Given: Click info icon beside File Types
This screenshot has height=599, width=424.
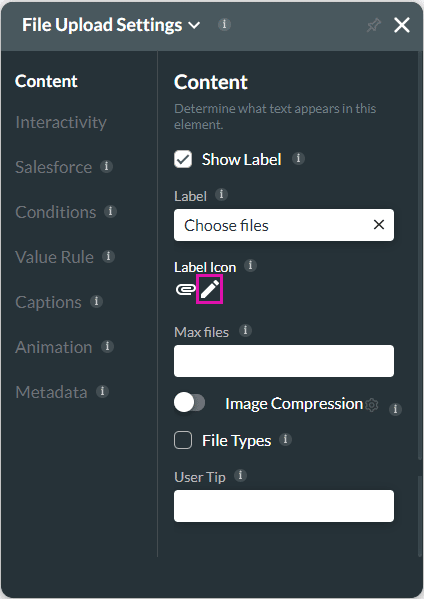Looking at the screenshot, I should [285, 439].
